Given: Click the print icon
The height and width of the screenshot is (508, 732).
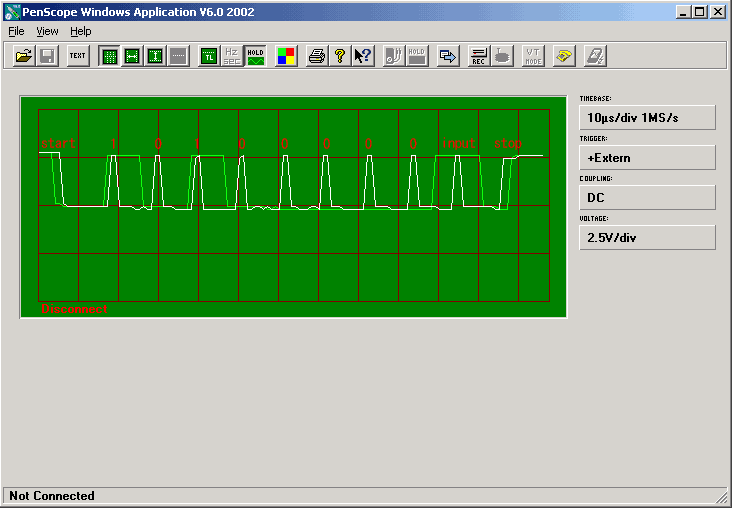Looking at the screenshot, I should 317,56.
